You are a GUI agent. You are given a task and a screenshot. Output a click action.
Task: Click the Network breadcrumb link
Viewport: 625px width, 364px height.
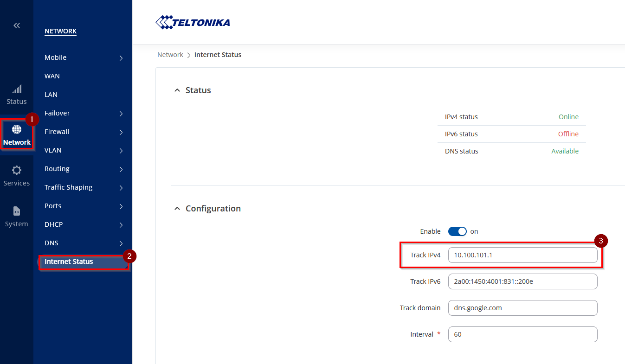click(x=170, y=55)
